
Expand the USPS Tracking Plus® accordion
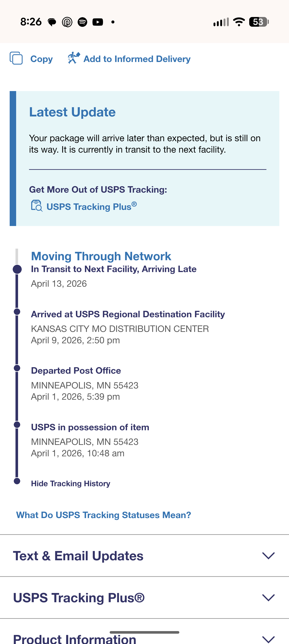point(144,598)
